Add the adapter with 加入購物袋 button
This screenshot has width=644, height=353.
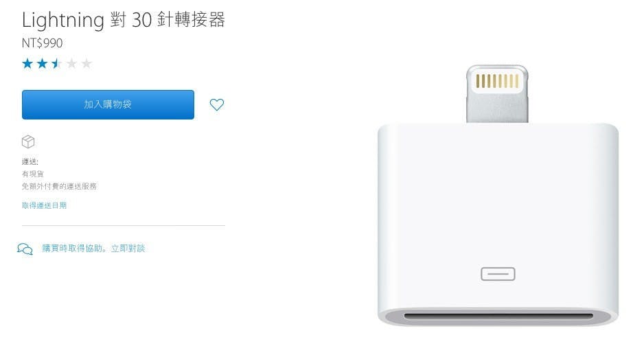[108, 105]
